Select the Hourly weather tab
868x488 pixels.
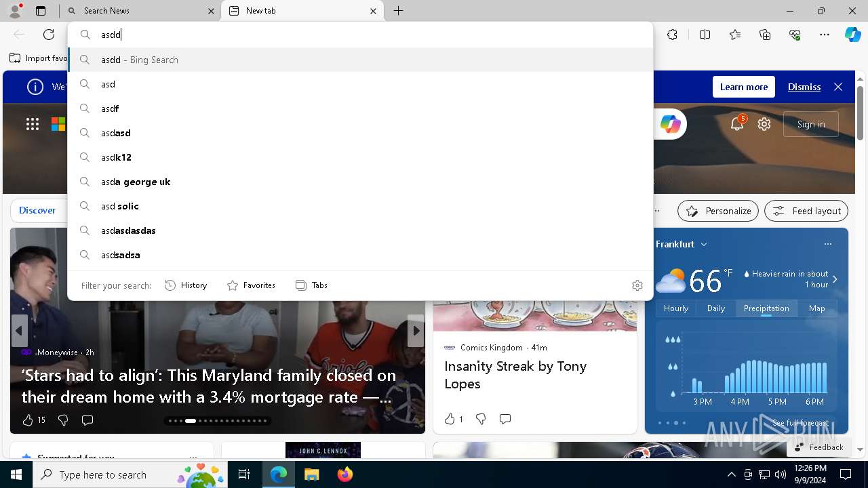point(676,308)
